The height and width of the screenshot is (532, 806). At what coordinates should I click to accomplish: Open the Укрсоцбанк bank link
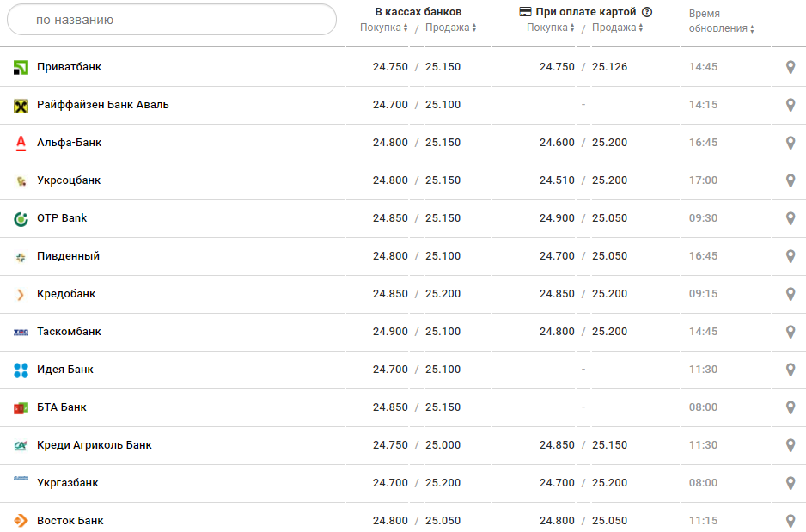[x=69, y=180]
